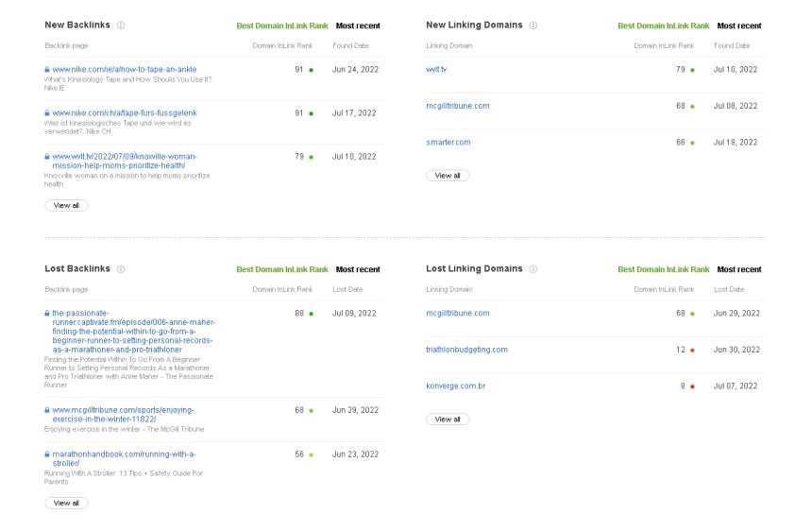Click info icon beside Lost Backlinks heading

122,269
